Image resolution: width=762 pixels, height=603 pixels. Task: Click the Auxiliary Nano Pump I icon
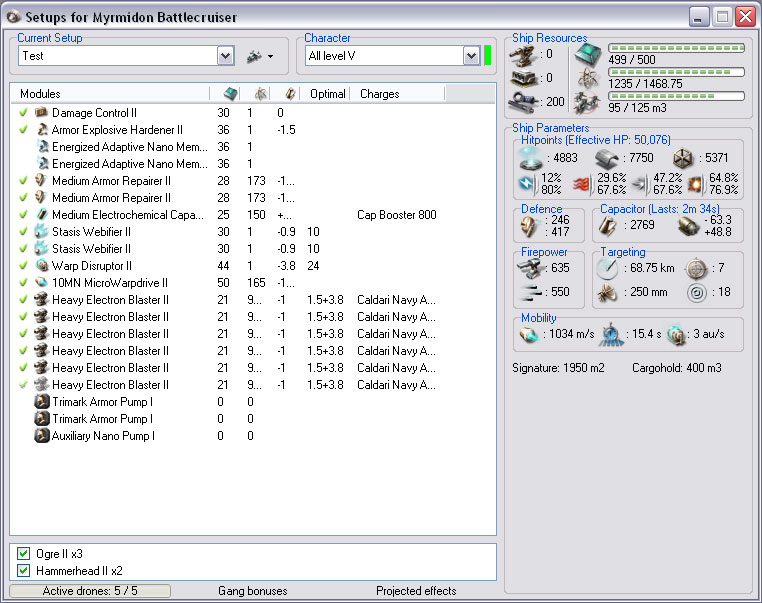coord(42,436)
